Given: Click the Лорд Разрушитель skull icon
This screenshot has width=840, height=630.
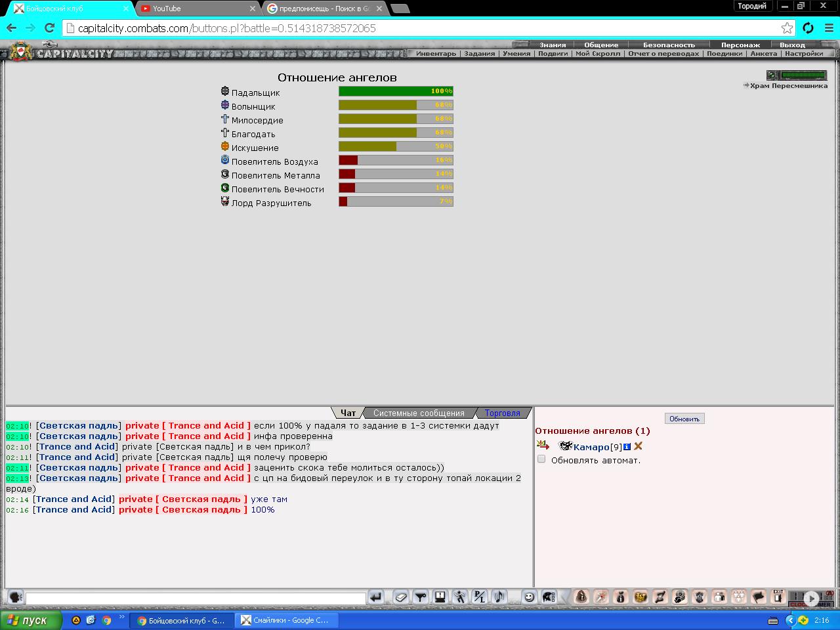Looking at the screenshot, I should coord(225,201).
